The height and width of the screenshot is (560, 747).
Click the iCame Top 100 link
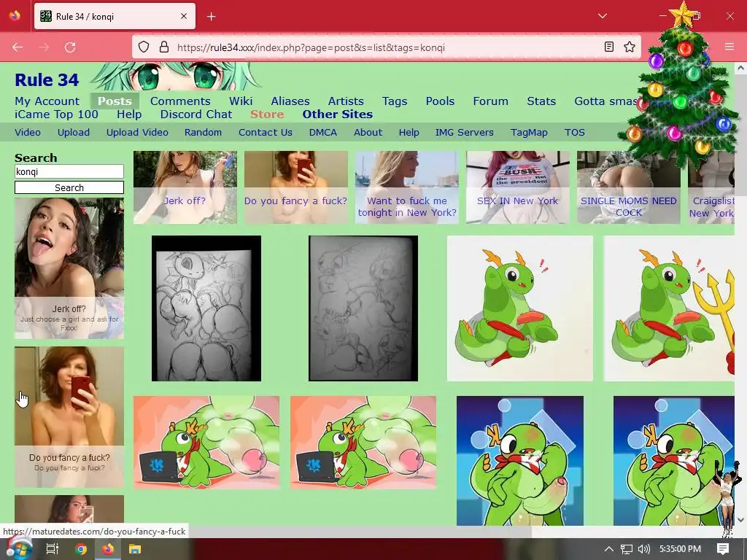coord(56,114)
